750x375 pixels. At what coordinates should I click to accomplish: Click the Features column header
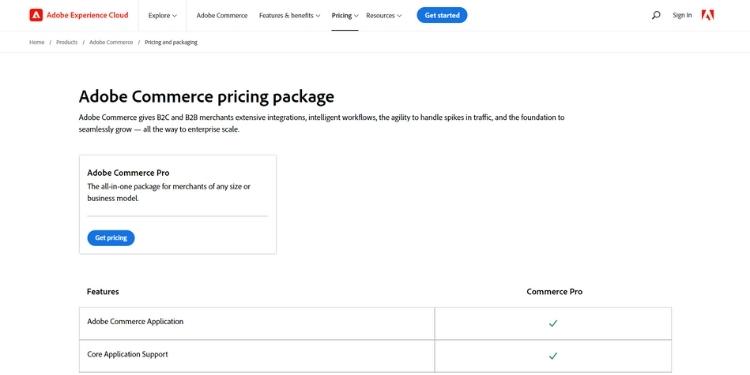[103, 291]
